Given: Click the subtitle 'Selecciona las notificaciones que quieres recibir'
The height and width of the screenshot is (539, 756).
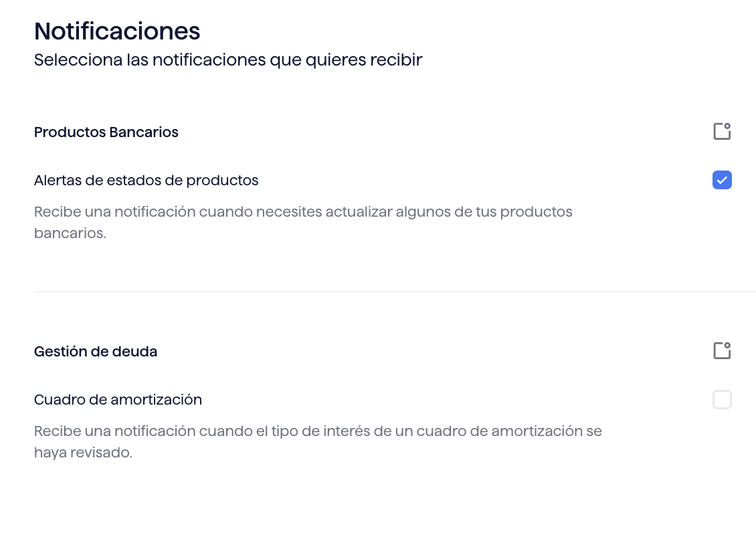Looking at the screenshot, I should tap(228, 60).
